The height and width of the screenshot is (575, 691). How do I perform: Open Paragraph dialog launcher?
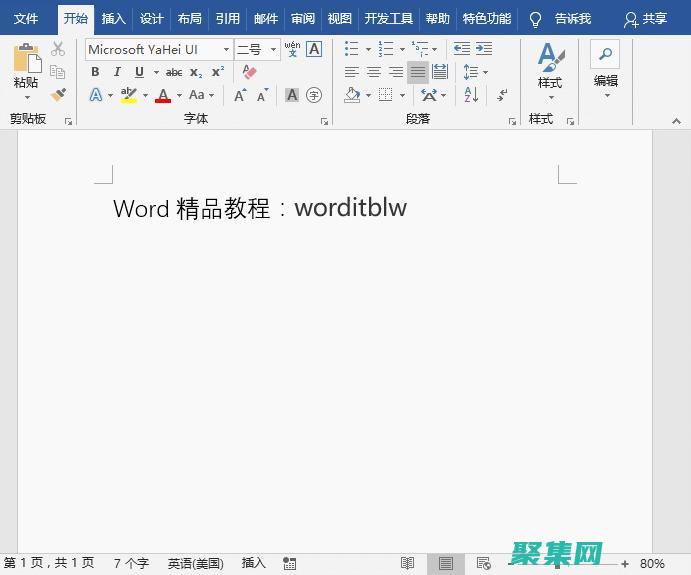(x=512, y=122)
